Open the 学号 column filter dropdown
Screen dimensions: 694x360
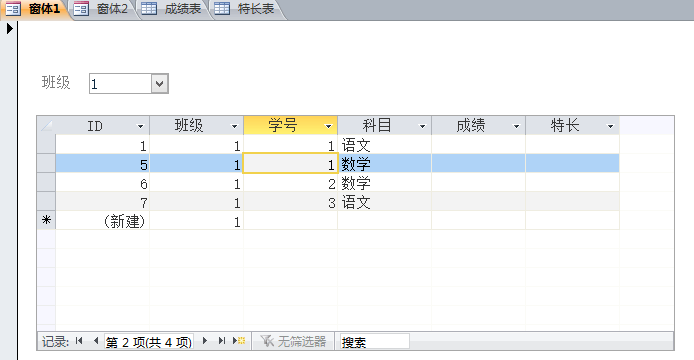point(328,126)
